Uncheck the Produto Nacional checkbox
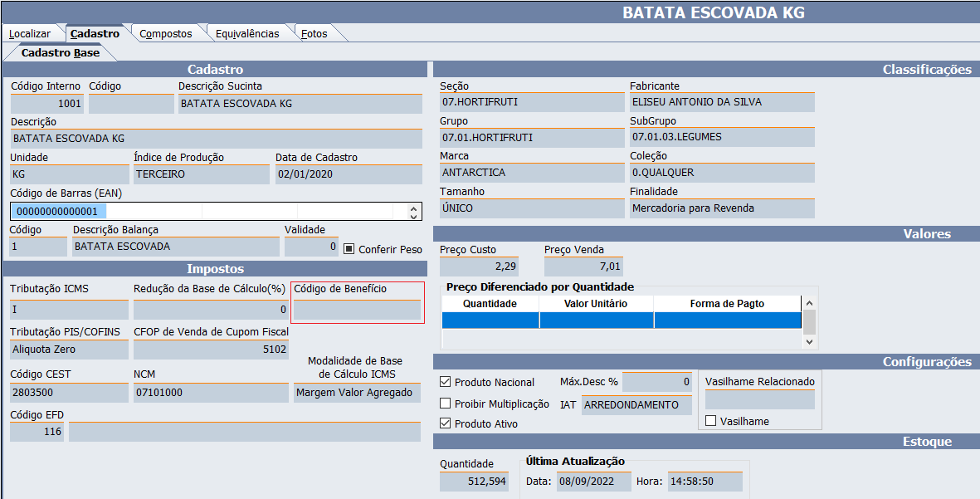This screenshot has width=980, height=499. pos(445,383)
